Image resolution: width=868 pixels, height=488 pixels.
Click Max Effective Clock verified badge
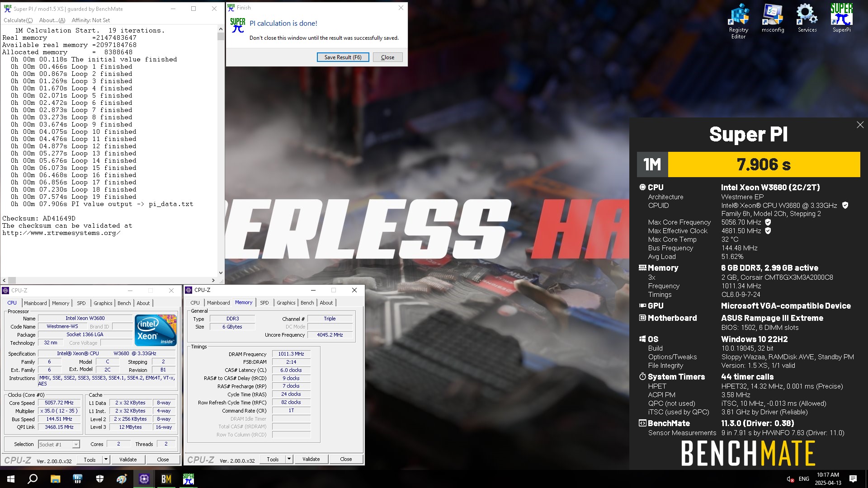point(768,231)
